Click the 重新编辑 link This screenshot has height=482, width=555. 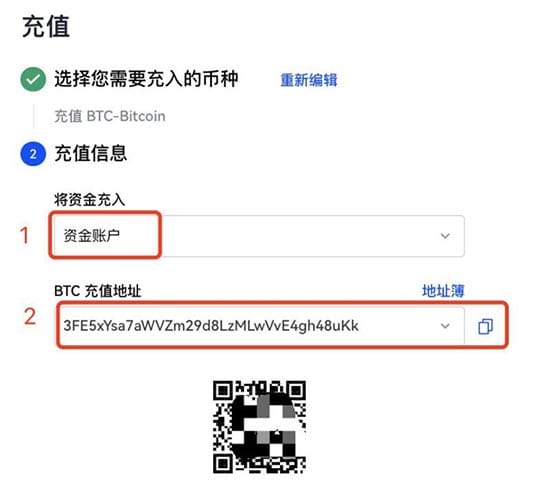(x=309, y=80)
